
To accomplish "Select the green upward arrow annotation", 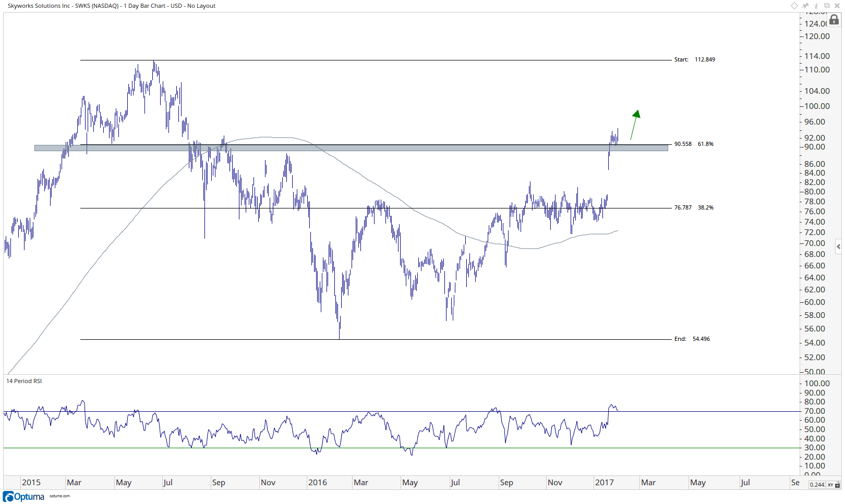I will tap(635, 125).
